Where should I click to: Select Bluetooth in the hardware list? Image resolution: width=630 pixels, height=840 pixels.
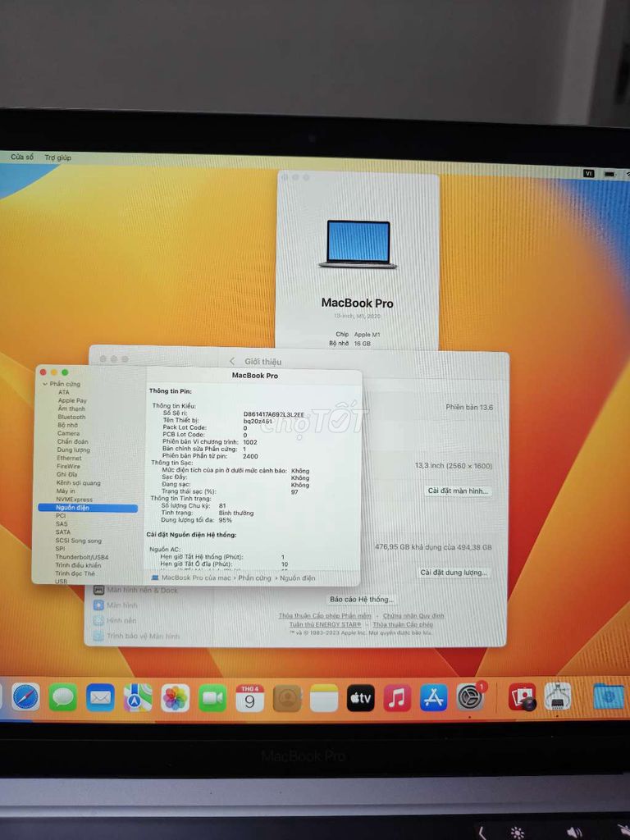[71, 417]
